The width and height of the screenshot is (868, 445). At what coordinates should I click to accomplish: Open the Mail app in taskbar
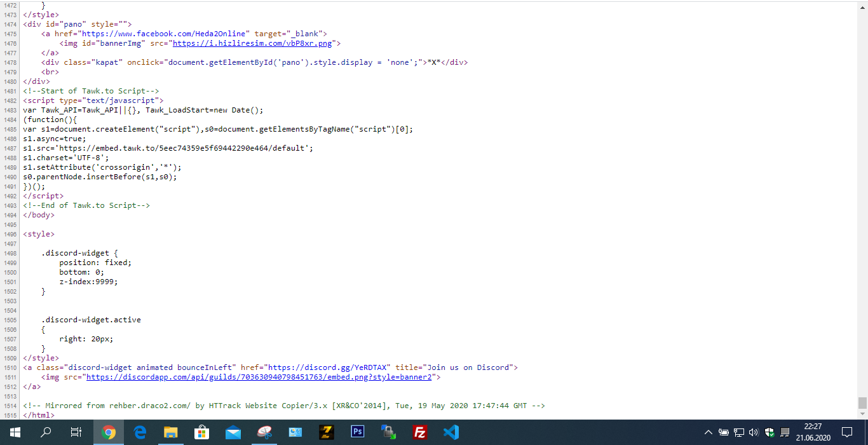click(233, 432)
